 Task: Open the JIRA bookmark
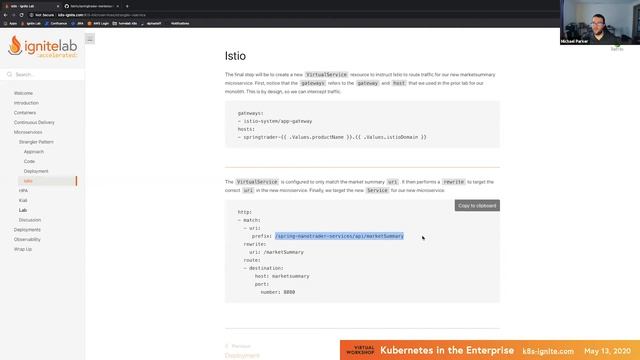[78, 23]
